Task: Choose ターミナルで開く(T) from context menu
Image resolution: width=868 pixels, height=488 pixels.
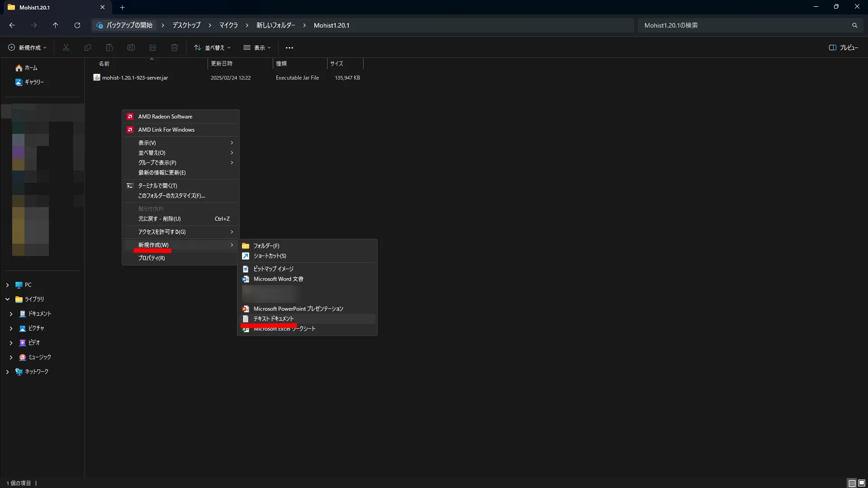Action: (180, 186)
